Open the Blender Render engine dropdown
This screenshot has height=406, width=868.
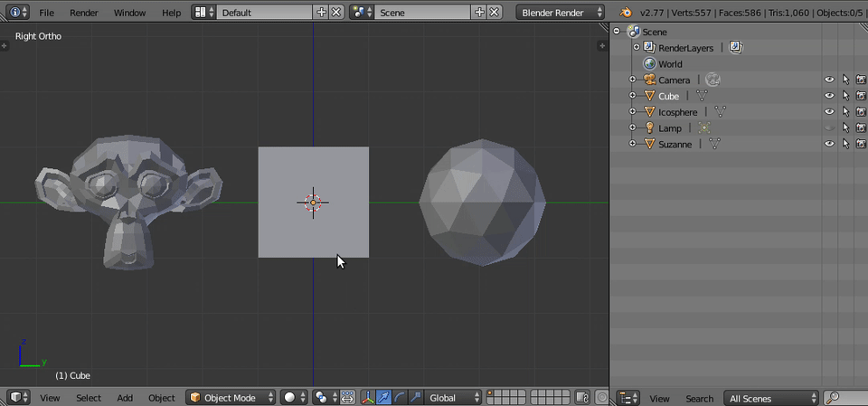(561, 13)
